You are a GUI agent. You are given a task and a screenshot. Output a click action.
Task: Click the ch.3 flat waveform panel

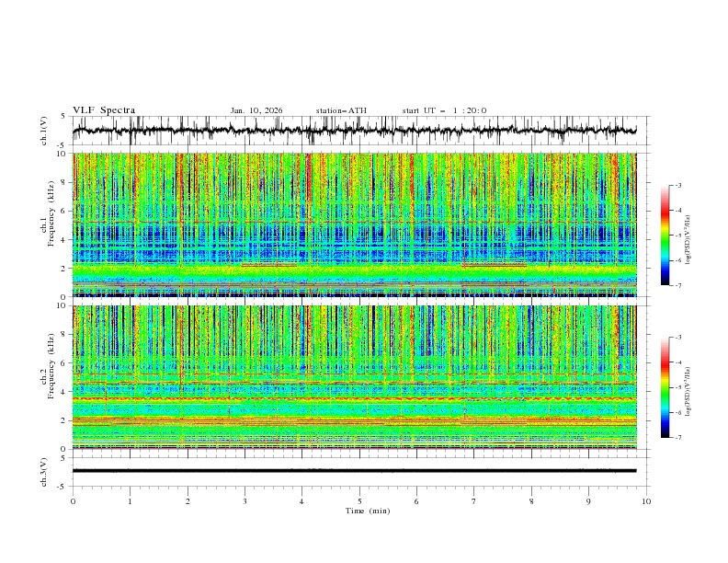[358, 470]
